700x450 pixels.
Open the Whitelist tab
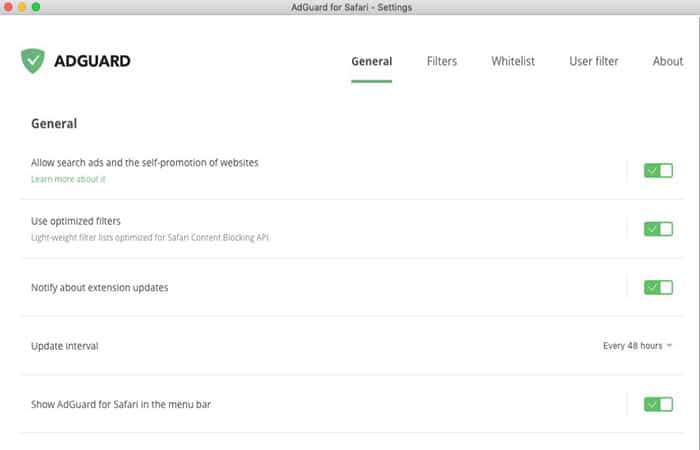coord(513,61)
